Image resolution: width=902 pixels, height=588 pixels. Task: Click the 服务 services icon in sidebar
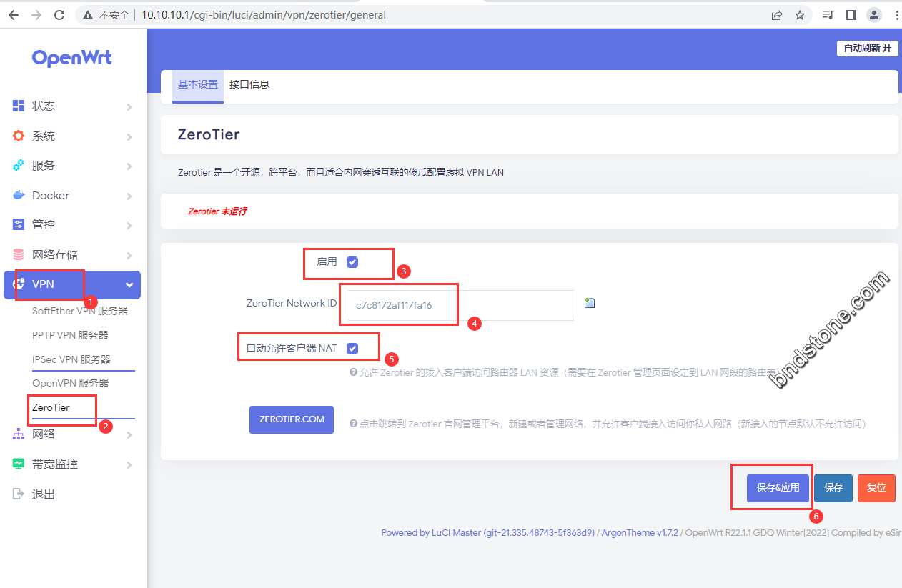point(19,165)
